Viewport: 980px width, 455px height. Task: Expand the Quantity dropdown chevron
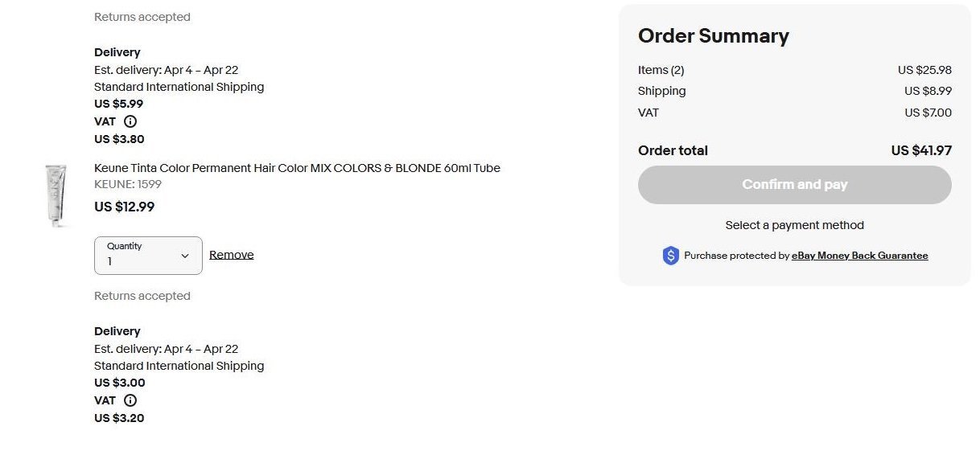tap(185, 256)
